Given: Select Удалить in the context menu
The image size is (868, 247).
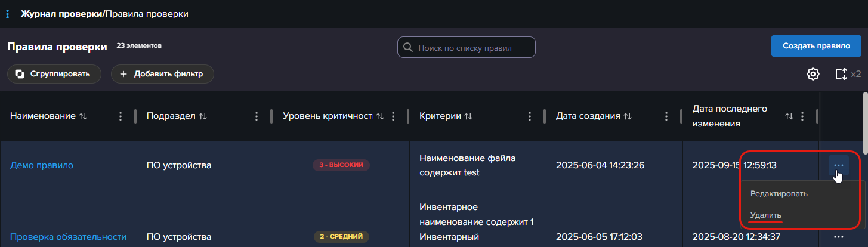Looking at the screenshot, I should click(x=765, y=215).
